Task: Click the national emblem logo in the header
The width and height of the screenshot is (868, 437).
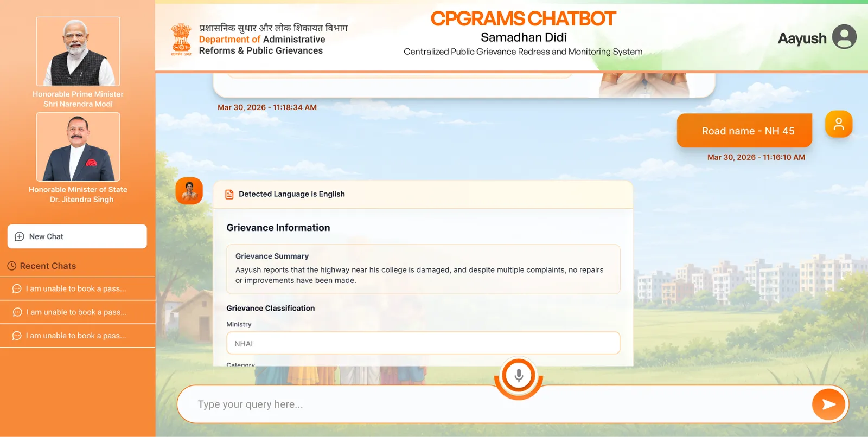Action: click(181, 40)
